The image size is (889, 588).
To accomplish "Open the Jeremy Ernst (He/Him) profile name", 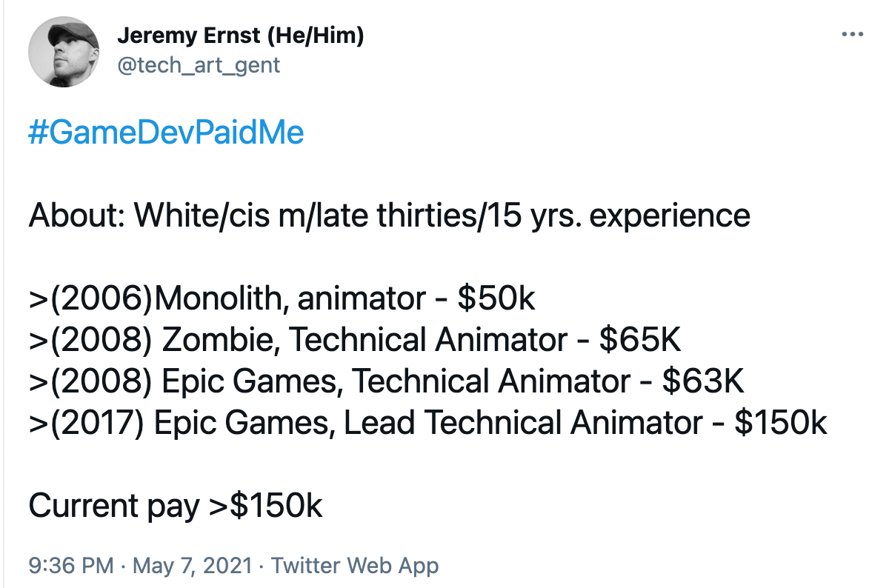I will coord(240,35).
